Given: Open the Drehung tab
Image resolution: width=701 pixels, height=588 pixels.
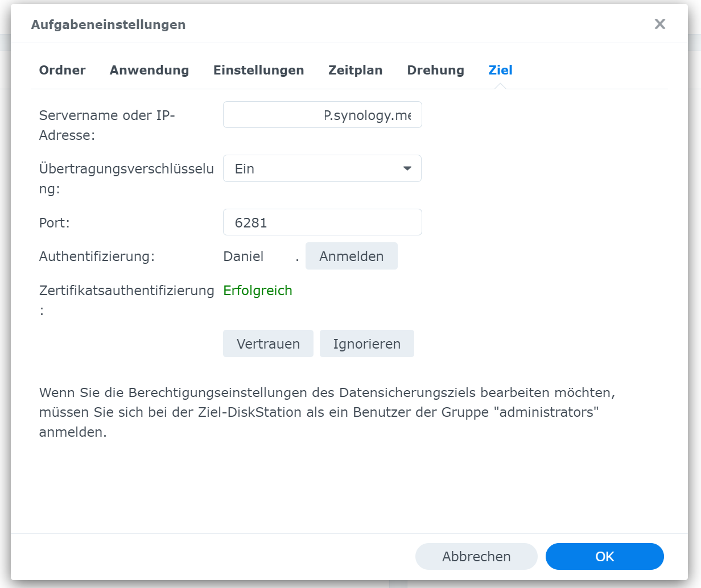Looking at the screenshot, I should (x=435, y=70).
